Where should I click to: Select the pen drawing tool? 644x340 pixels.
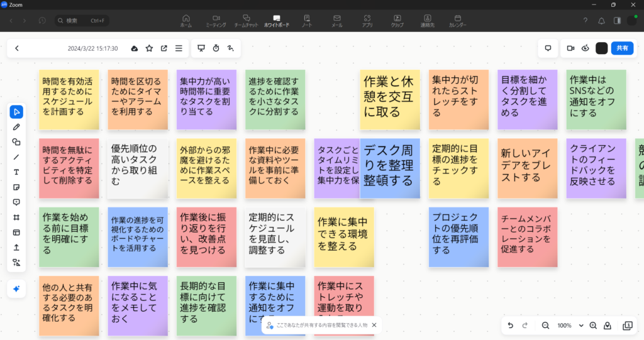16,127
